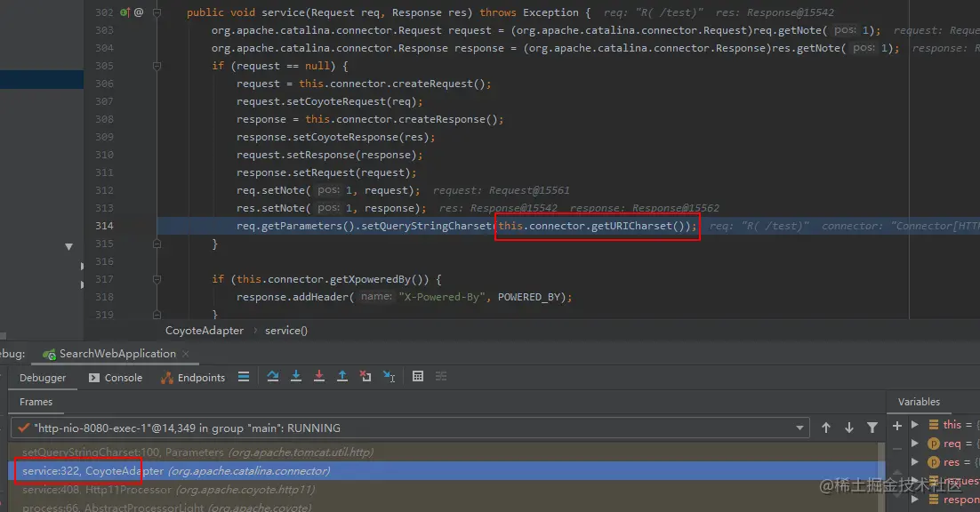Click the Drop Frame icon
The image size is (980, 512).
pos(365,377)
